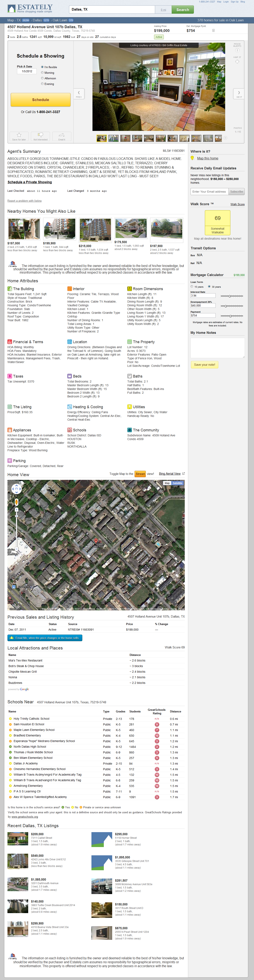Select the Morning showing time option
Viewport: 254px width, 980px height.
tap(42, 73)
